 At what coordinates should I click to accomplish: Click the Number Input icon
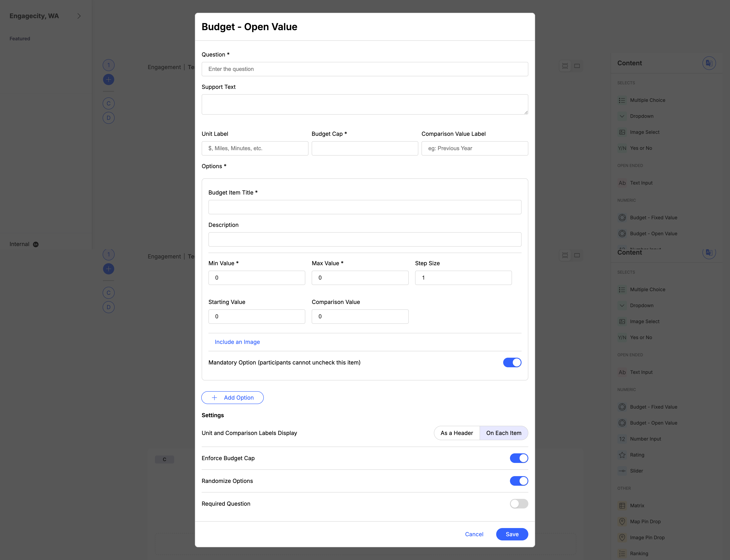[x=622, y=439]
